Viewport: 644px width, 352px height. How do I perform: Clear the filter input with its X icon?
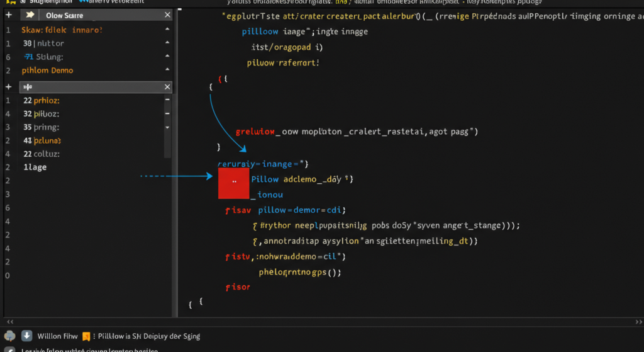pyautogui.click(x=167, y=87)
